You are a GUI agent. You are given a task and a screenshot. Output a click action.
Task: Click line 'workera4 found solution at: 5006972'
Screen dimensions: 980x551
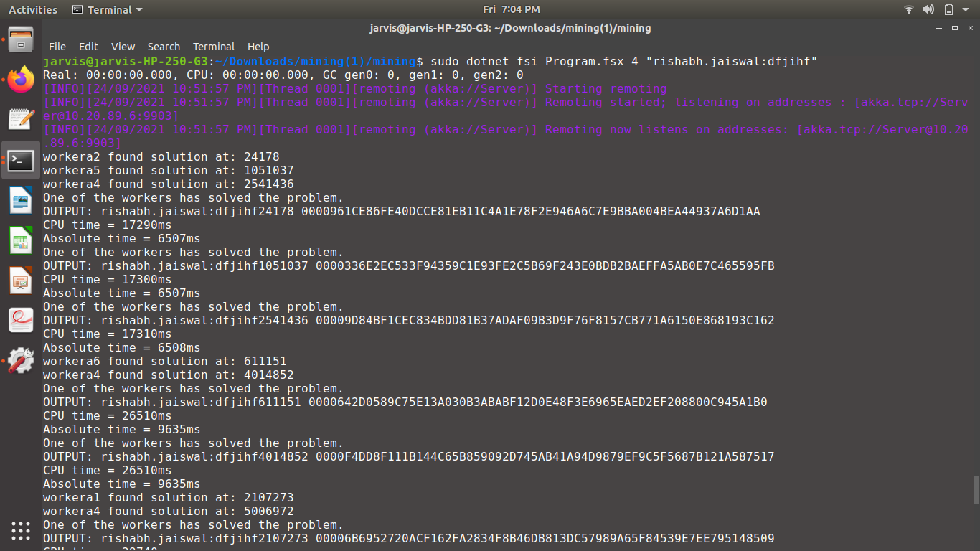[169, 511]
